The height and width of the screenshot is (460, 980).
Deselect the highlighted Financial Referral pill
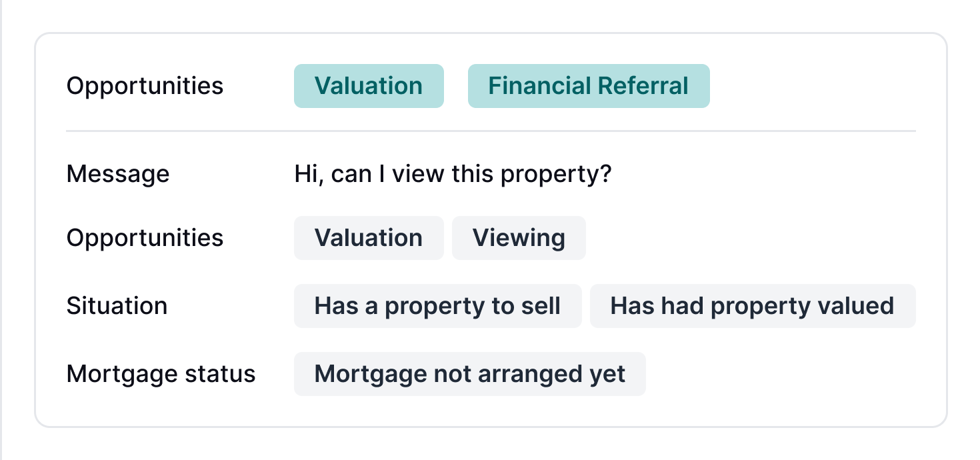click(x=589, y=85)
